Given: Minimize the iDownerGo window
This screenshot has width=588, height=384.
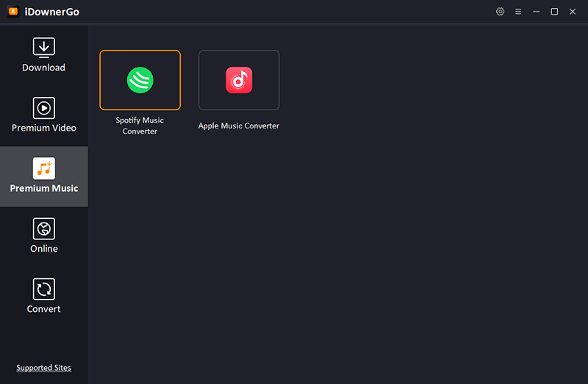Looking at the screenshot, I should pos(537,12).
